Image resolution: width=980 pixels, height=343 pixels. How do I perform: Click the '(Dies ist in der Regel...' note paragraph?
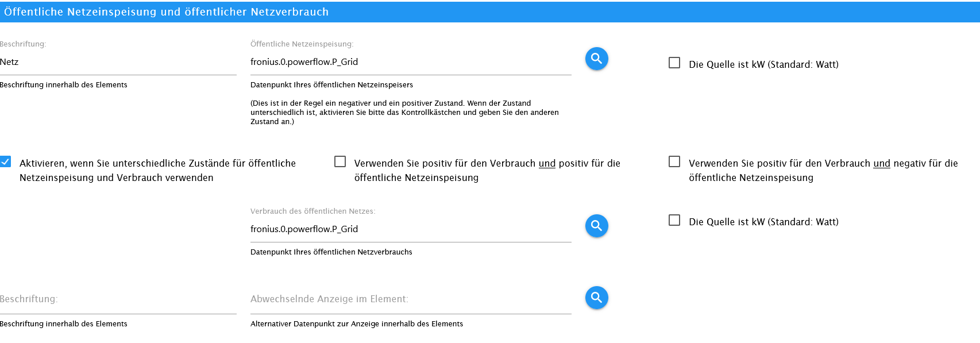point(404,113)
